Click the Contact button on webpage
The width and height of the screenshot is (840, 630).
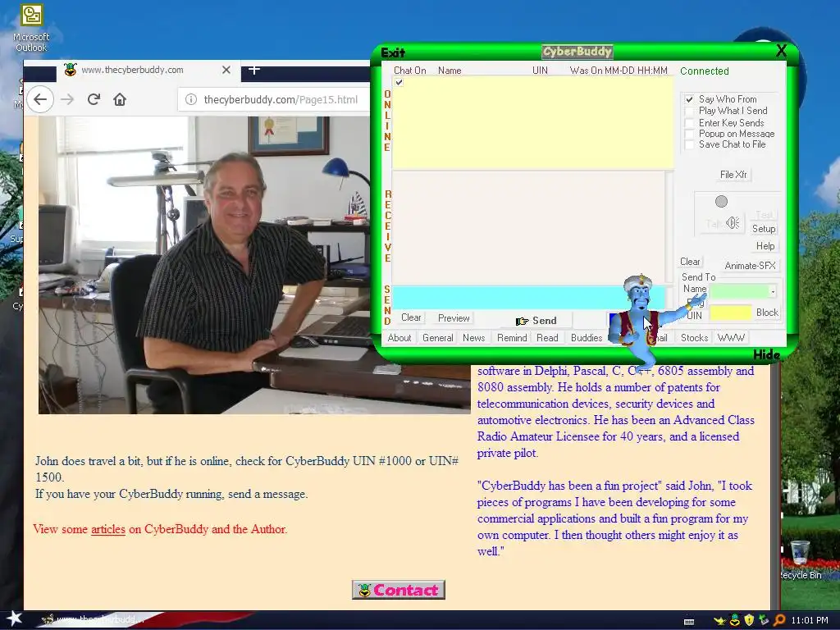[399, 590]
